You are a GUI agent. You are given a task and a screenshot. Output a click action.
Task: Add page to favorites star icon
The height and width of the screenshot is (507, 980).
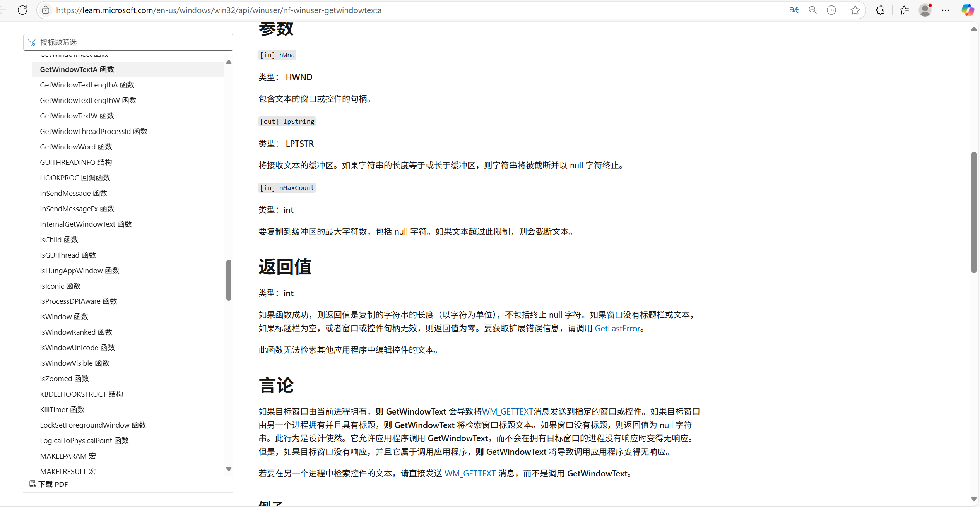pyautogui.click(x=855, y=10)
